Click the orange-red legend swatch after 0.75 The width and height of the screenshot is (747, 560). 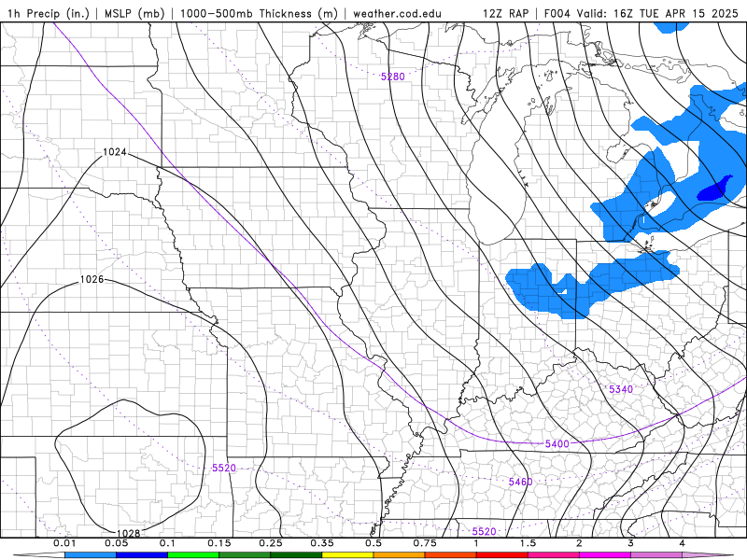click(451, 555)
